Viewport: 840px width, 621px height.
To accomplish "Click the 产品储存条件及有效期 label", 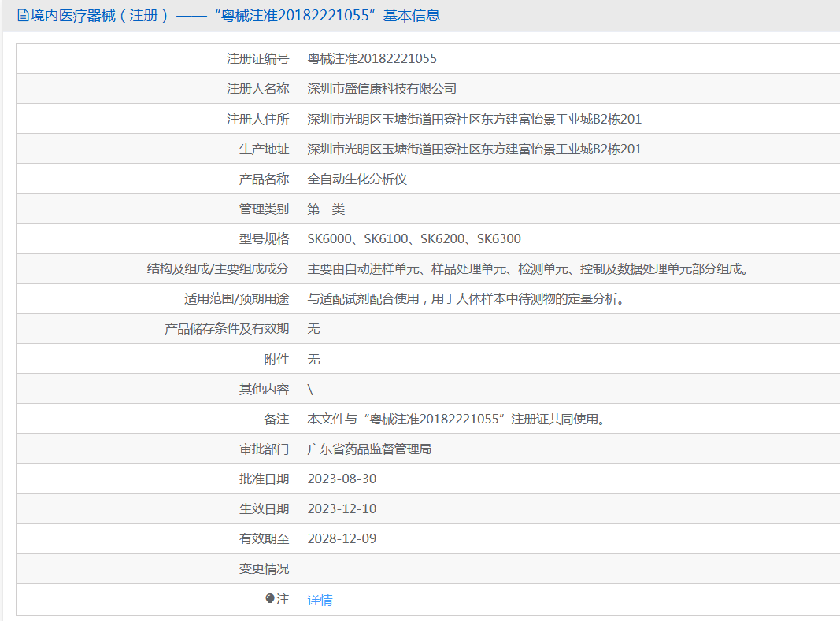I will (x=228, y=329).
